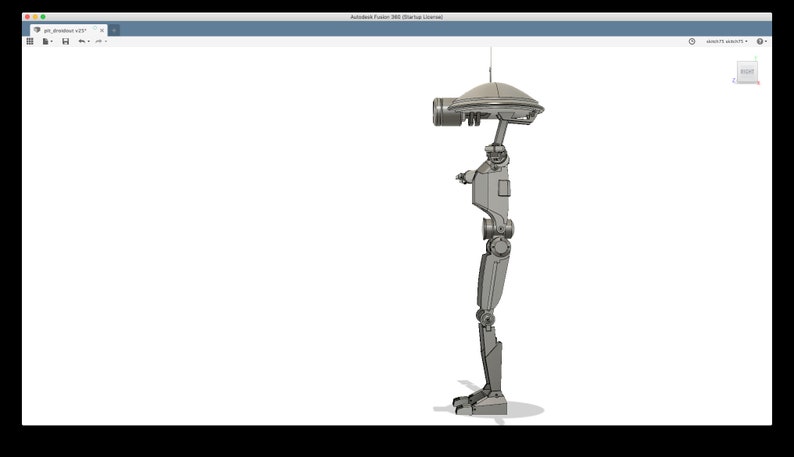Viewport: 794px width, 457px height.
Task: Click the RIGHT face of the ViewCube
Action: pos(747,72)
